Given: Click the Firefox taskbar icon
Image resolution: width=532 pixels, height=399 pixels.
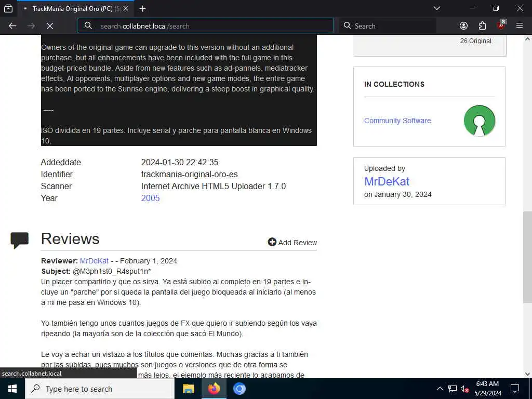Looking at the screenshot, I should 214,389.
